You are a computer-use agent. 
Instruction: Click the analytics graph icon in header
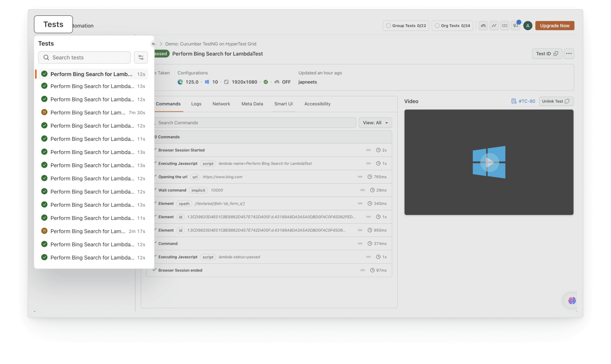494,26
